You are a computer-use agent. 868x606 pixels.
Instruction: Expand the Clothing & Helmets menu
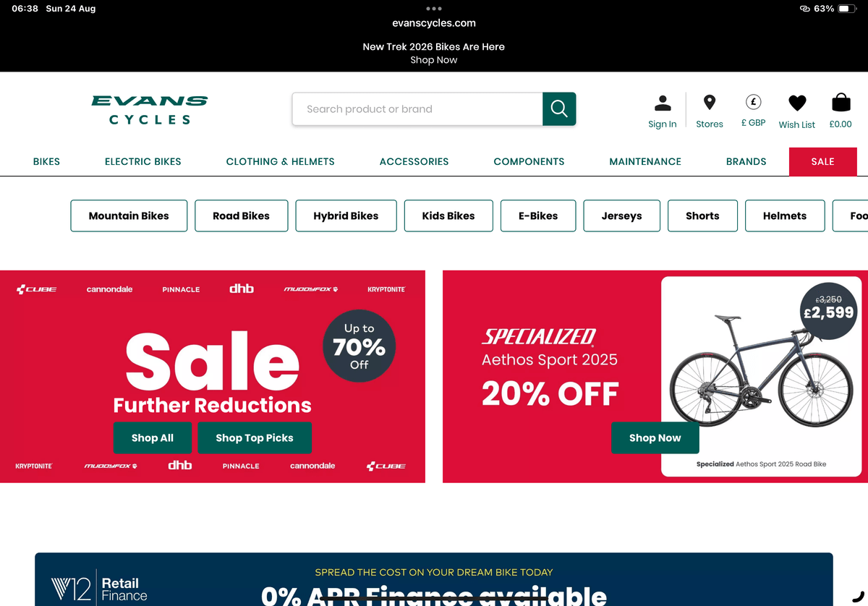(x=281, y=161)
